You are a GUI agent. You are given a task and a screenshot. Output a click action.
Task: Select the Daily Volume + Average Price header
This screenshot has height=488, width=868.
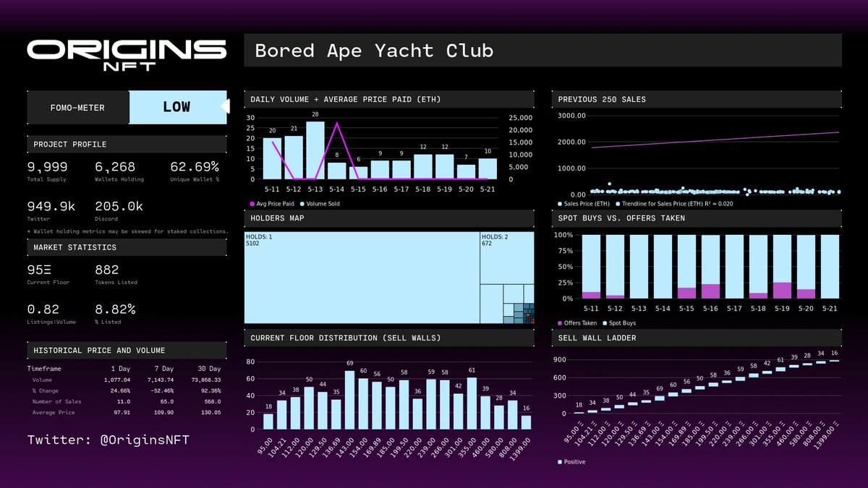(x=390, y=99)
